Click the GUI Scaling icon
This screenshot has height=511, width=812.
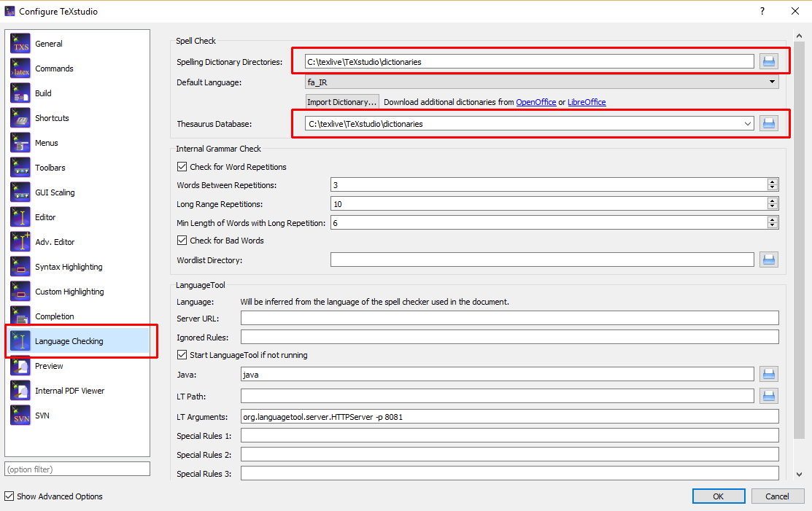(x=20, y=192)
